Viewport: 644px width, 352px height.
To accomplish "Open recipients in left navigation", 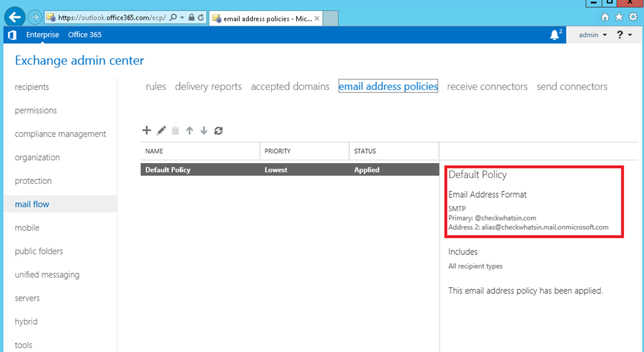I will click(31, 87).
